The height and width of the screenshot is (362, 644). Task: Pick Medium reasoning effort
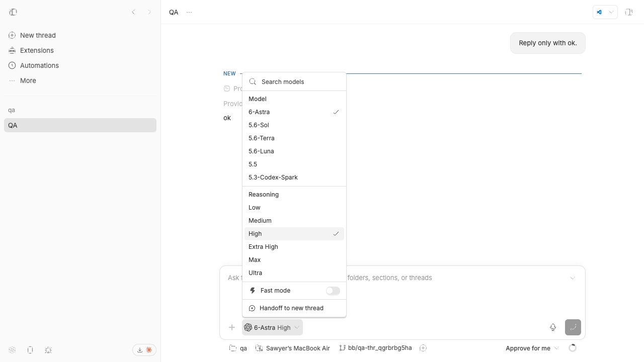coord(294,221)
